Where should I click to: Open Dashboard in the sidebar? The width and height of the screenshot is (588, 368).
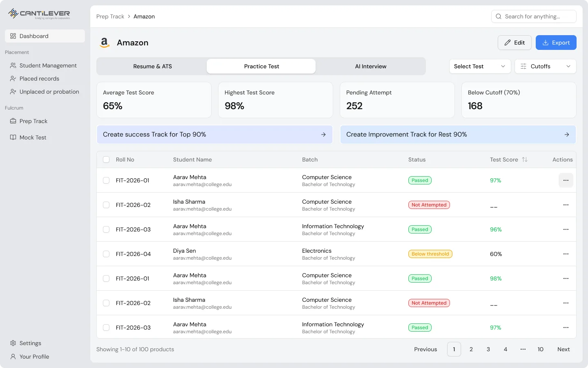[x=45, y=36]
